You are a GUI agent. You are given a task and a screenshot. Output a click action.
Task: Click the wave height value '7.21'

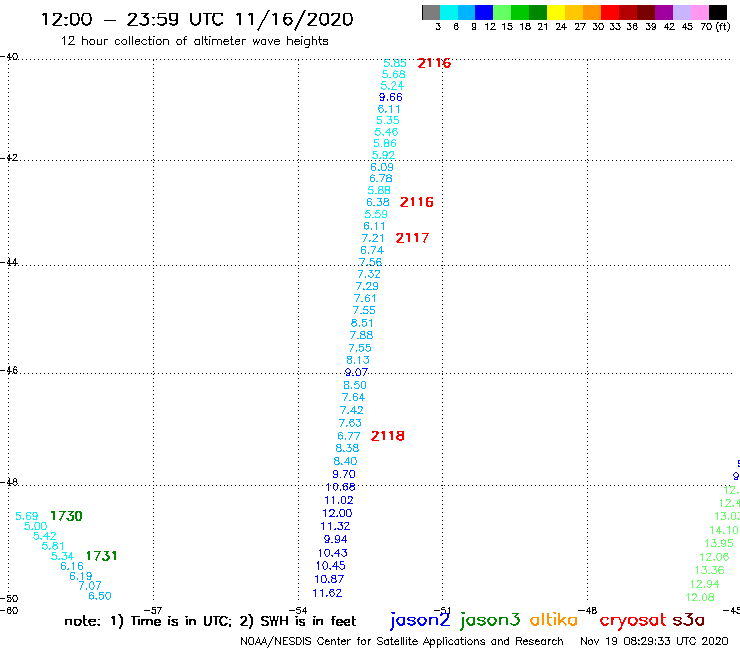[373, 238]
